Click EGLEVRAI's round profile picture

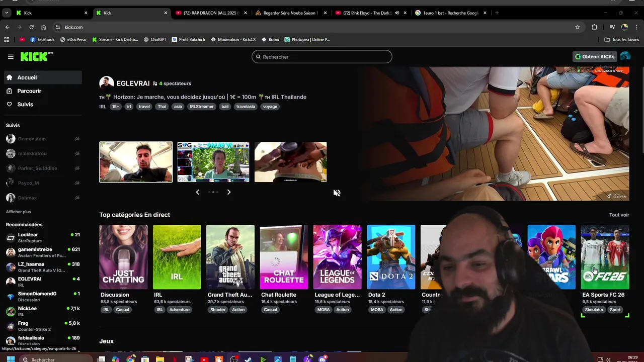click(x=106, y=83)
